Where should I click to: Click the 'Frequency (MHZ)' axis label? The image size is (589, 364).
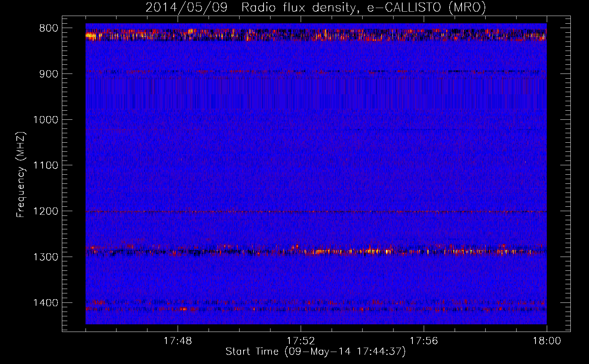click(x=21, y=175)
